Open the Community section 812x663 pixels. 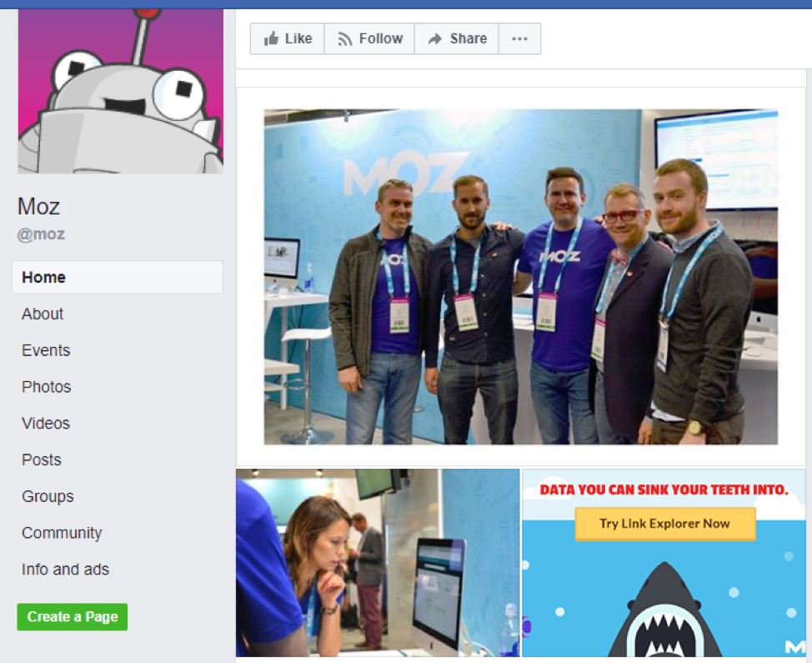click(62, 534)
